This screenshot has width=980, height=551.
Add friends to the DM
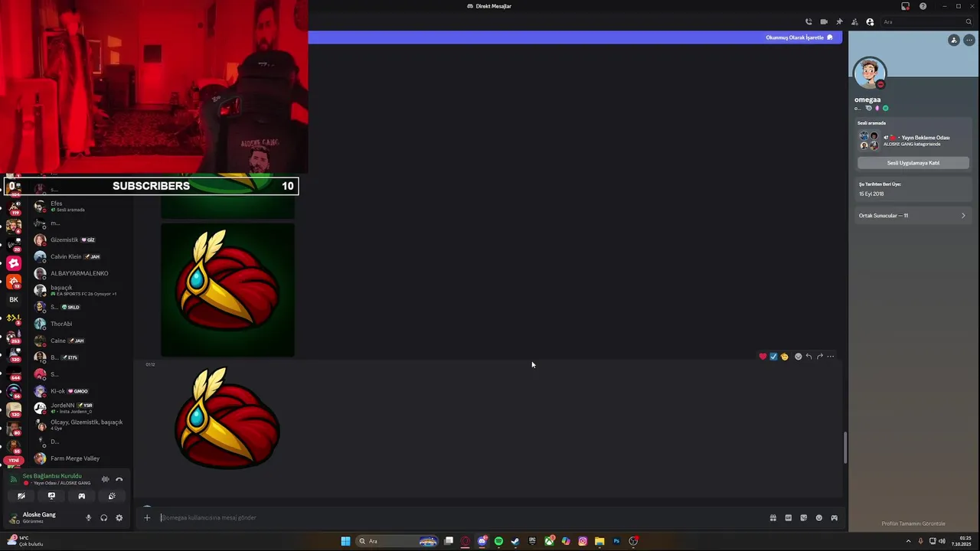pyautogui.click(x=854, y=22)
